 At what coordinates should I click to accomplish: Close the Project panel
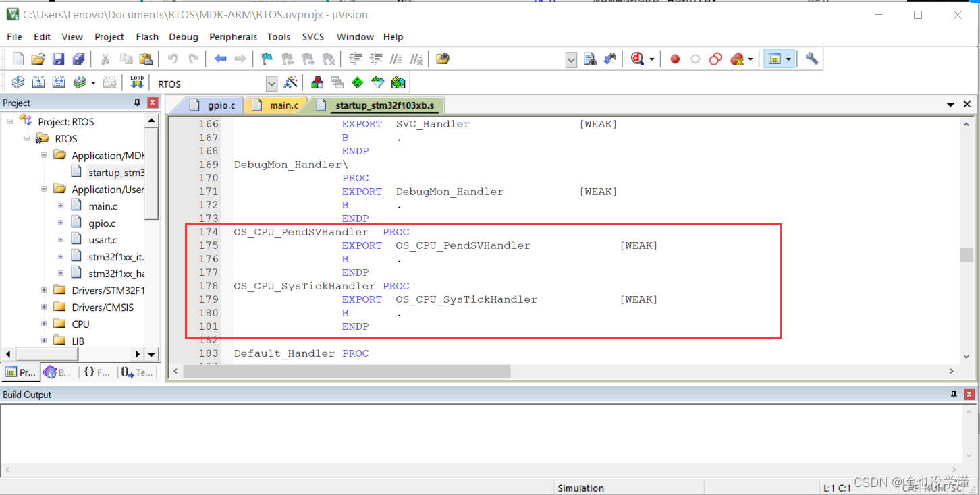click(153, 103)
